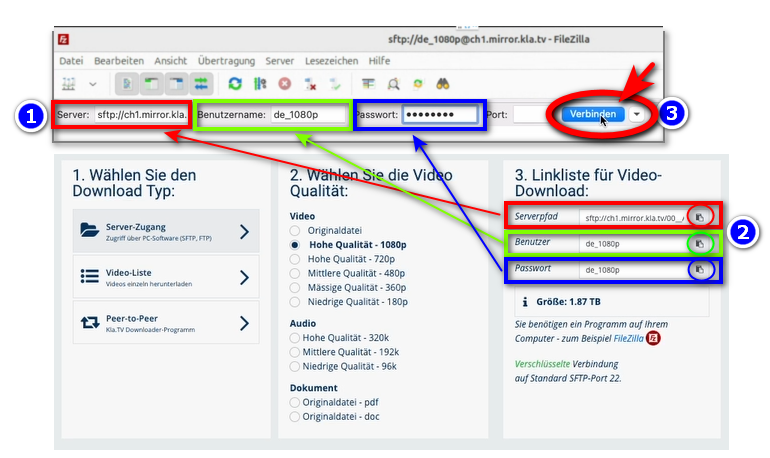Select Originaldatei - doc radio button
The image size is (770, 458).
(x=295, y=417)
